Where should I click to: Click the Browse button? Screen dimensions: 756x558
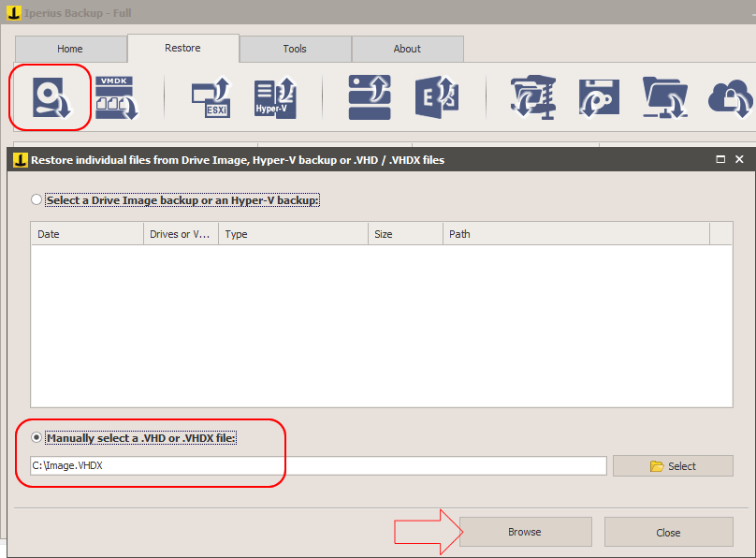point(525,532)
